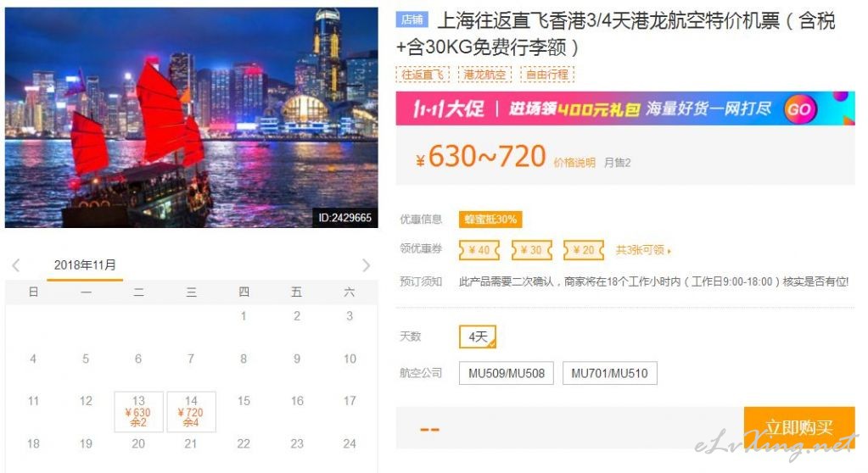Claim the ¥40 coupon ticket
This screenshot has width=868, height=473.
(x=479, y=250)
